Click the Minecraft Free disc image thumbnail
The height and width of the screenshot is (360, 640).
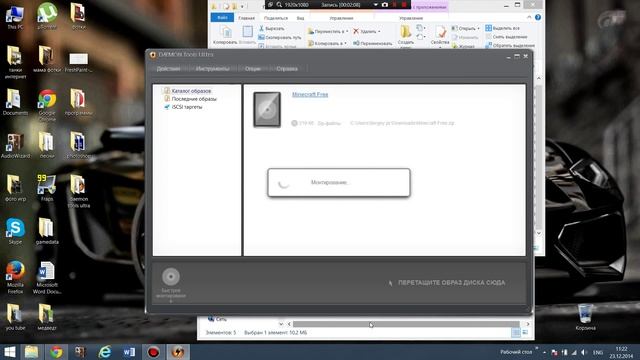tap(267, 109)
